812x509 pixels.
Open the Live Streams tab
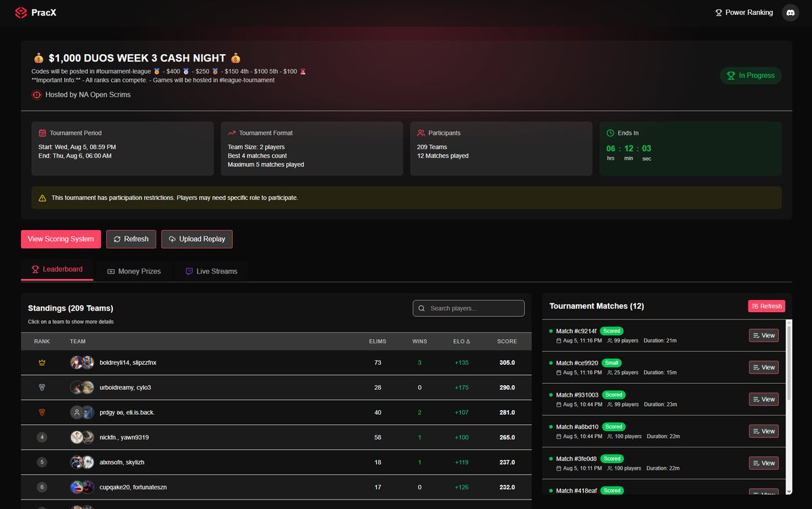[x=211, y=271]
